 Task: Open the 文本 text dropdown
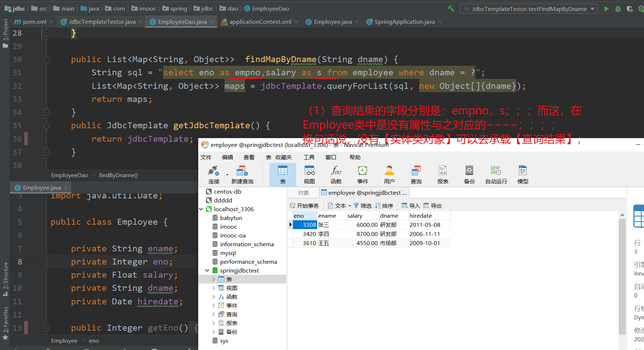339,206
